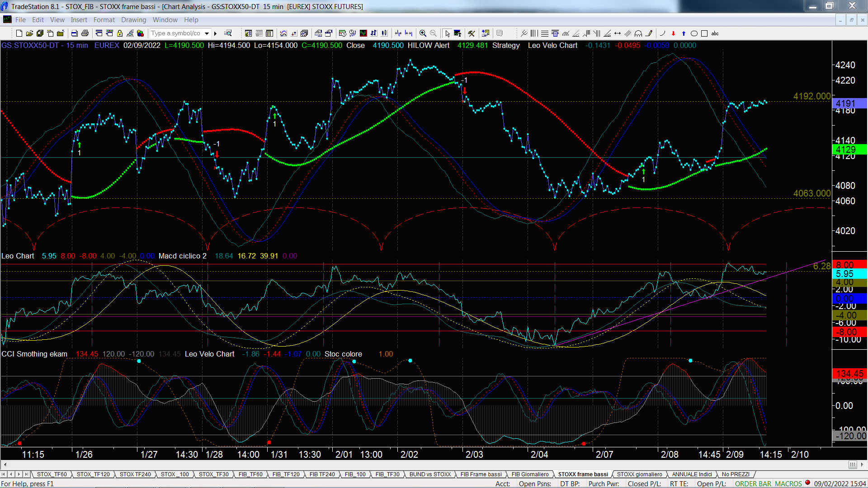
Task: Select the parallel lines drawing tool
Action: [628, 33]
